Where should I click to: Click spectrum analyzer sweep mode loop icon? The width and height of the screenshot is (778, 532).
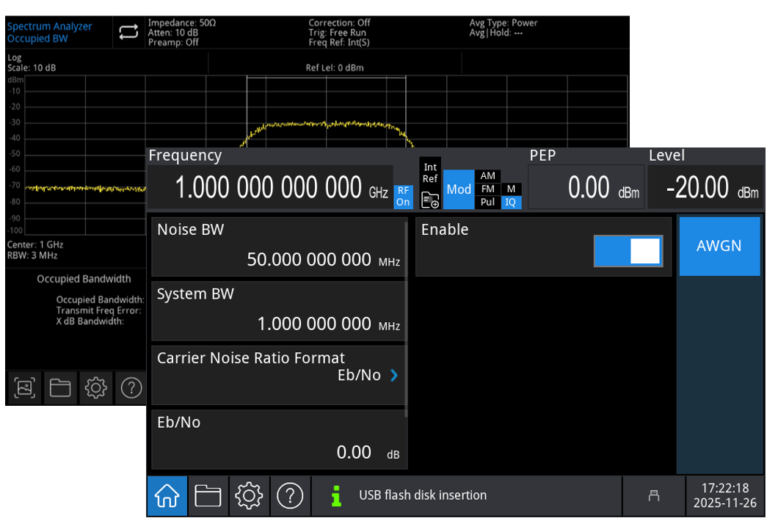click(x=128, y=32)
